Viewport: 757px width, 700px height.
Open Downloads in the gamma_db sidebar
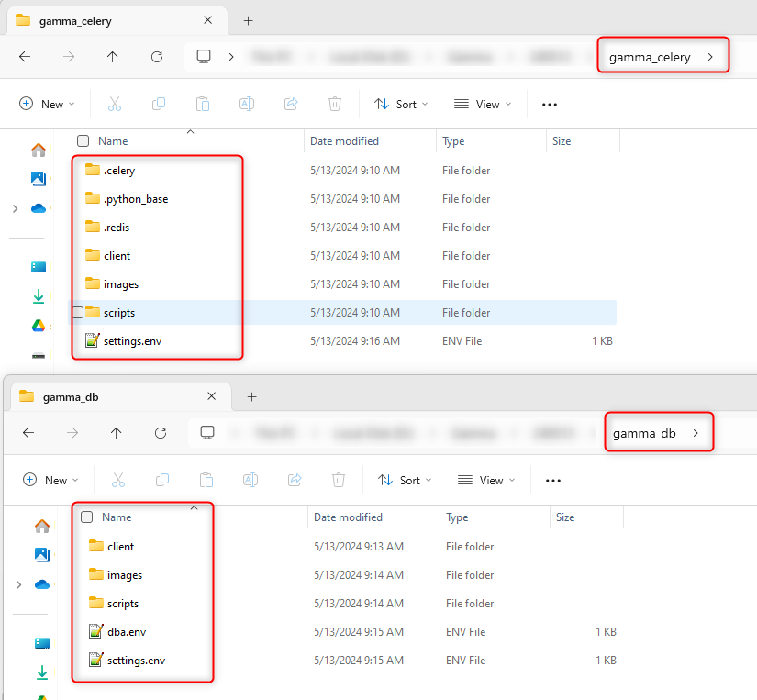click(42, 672)
